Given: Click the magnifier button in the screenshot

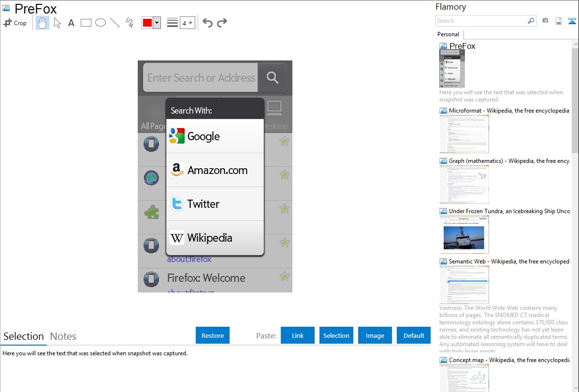Looking at the screenshot, I should (x=273, y=78).
